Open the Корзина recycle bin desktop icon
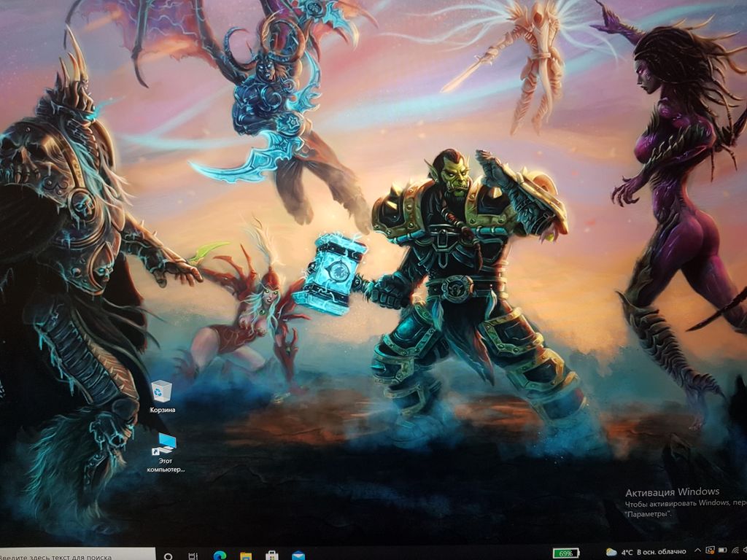Screen dimensions: 747x560 coord(161,390)
